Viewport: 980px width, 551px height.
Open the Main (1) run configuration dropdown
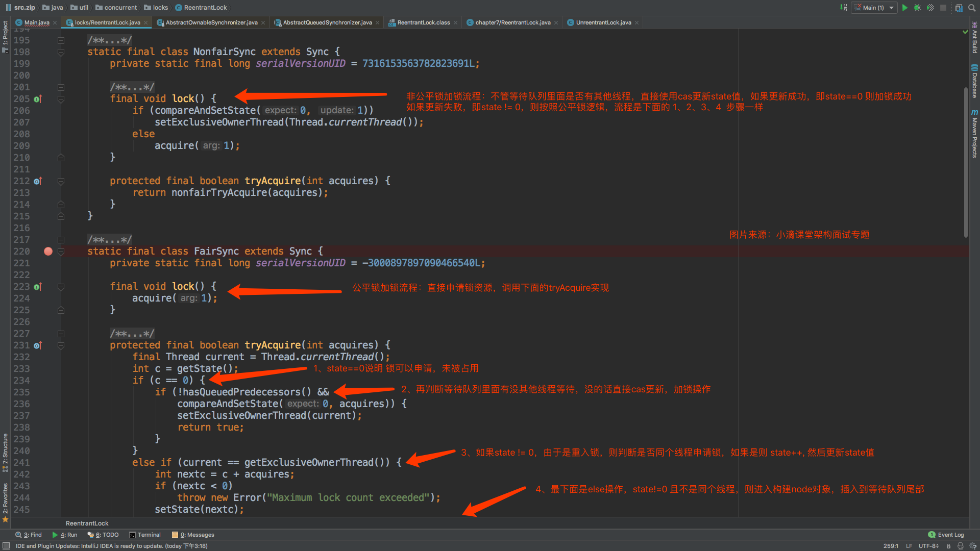[x=874, y=8]
